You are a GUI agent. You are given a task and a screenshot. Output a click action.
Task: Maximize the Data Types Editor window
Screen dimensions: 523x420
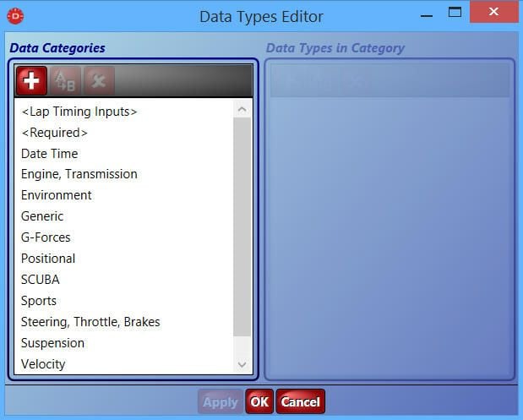tap(455, 13)
